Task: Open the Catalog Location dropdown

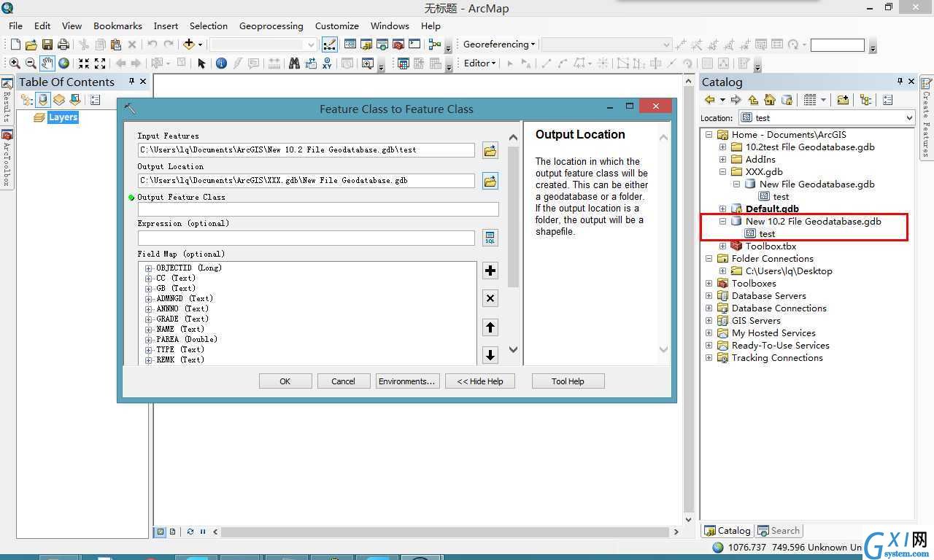Action: 909,118
